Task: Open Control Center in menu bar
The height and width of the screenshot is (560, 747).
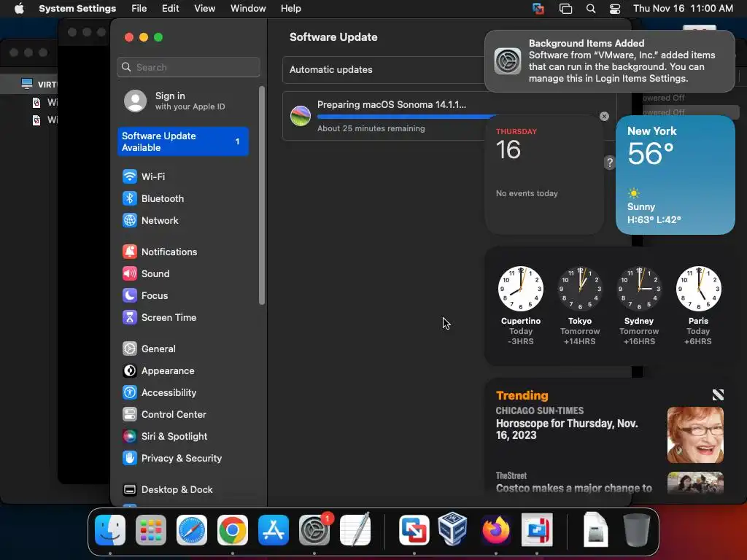Action: click(x=615, y=9)
